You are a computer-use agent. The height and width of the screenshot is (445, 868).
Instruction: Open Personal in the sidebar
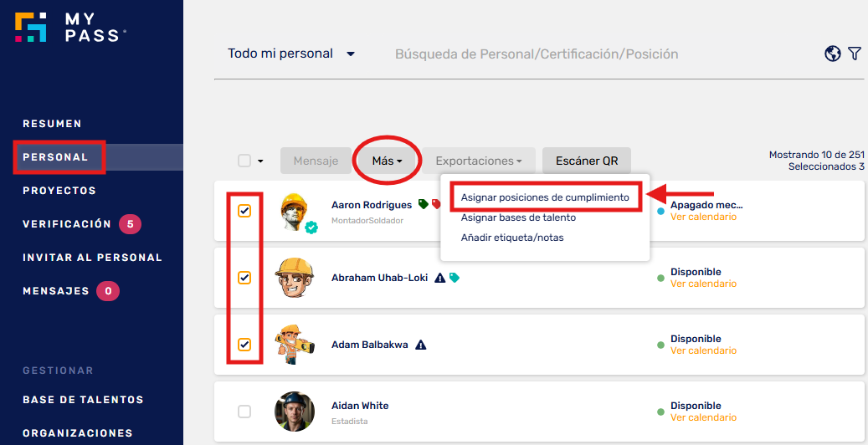(55, 157)
